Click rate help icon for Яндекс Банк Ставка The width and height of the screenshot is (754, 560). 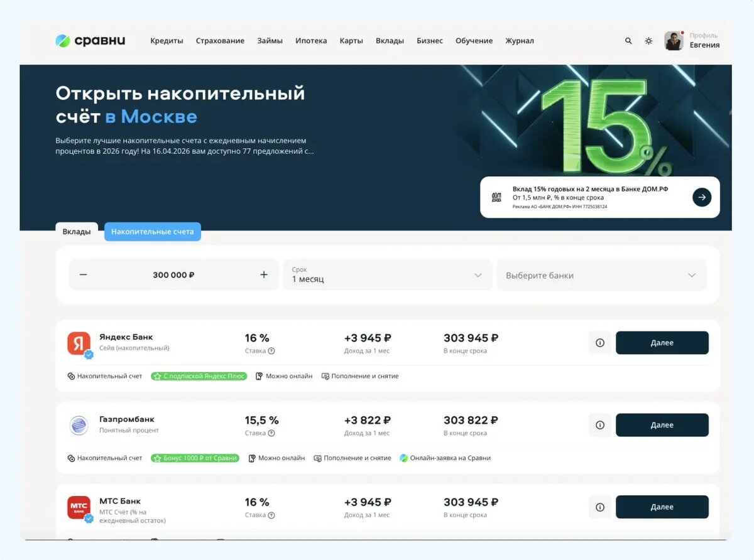(x=271, y=351)
